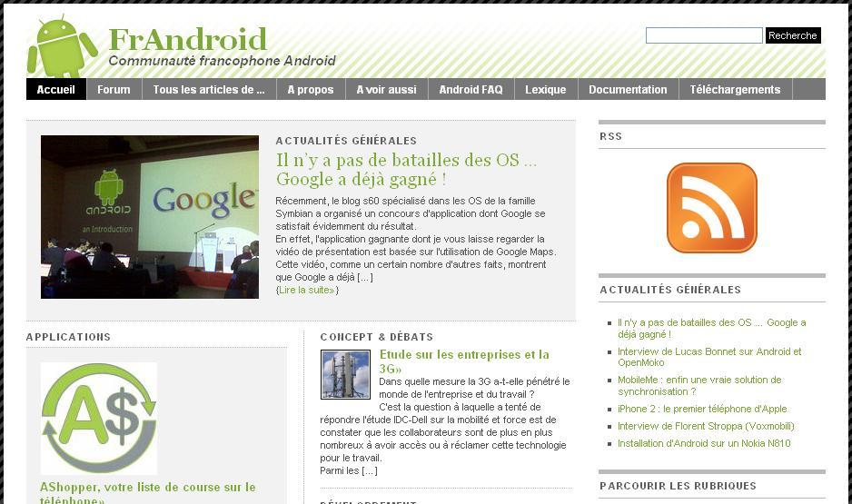Click the RSS sidebar heading
Viewport: 852px width, 504px height.
[610, 136]
